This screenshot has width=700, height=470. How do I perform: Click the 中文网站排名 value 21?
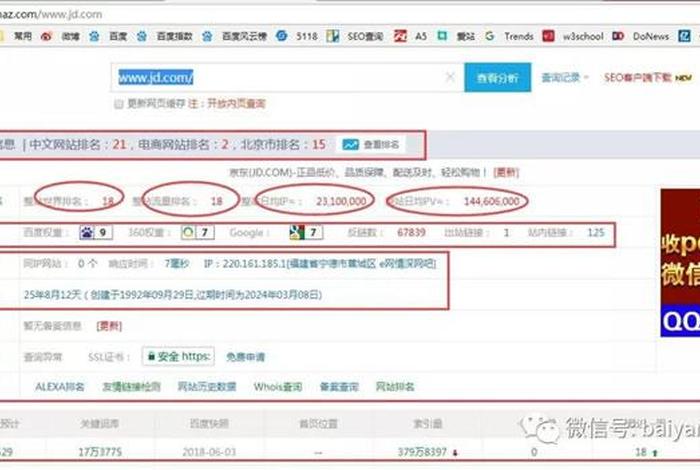[119, 145]
